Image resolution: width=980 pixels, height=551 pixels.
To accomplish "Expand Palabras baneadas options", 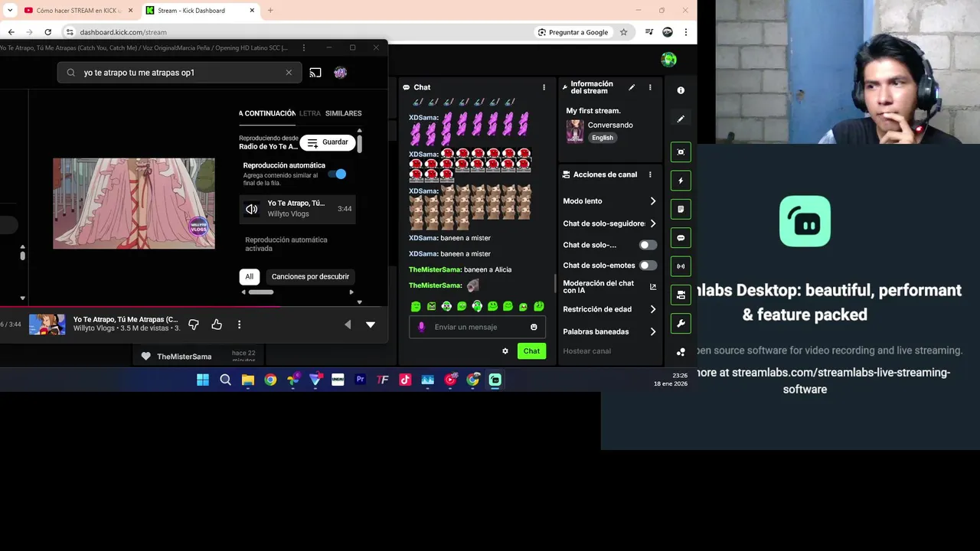I will (653, 332).
